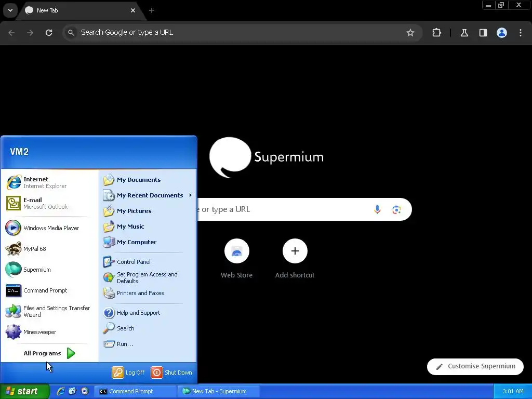The width and height of the screenshot is (532, 399).
Task: Click the Log Off button
Action: tap(128, 373)
